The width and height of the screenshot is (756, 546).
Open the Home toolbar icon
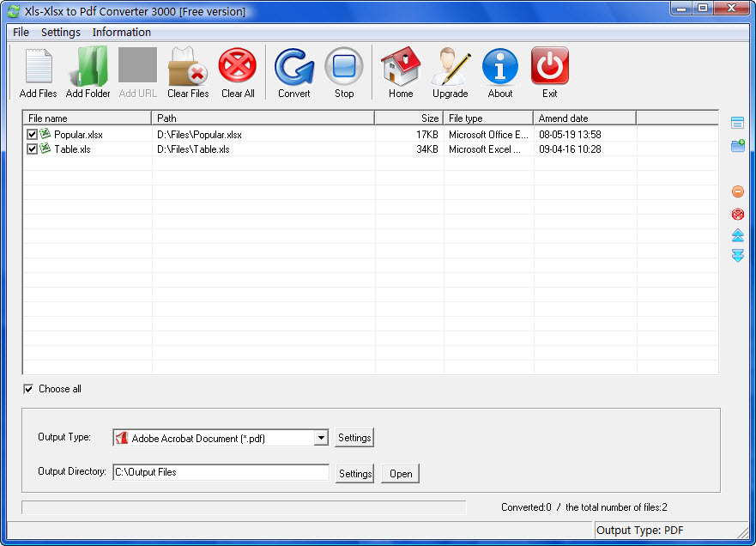pyautogui.click(x=401, y=66)
